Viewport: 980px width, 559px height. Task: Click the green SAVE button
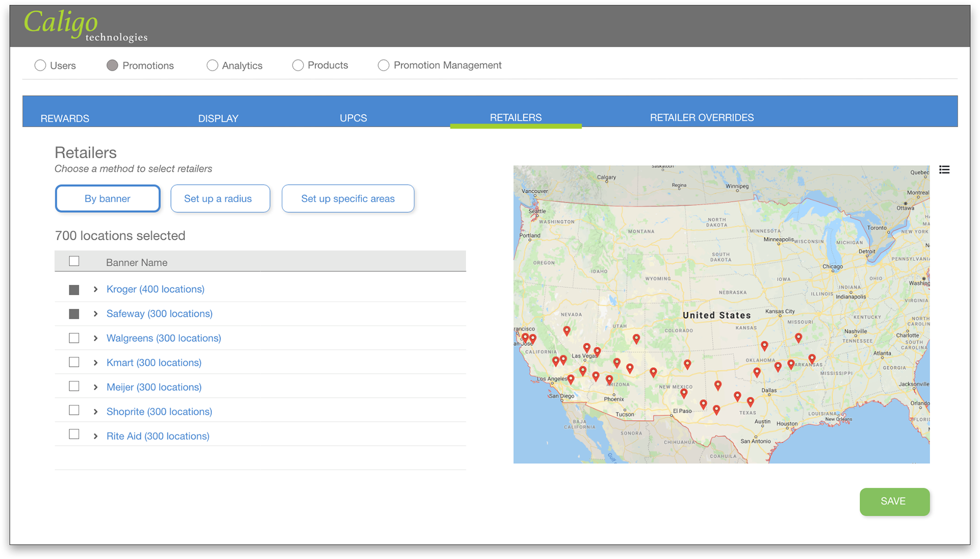894,501
